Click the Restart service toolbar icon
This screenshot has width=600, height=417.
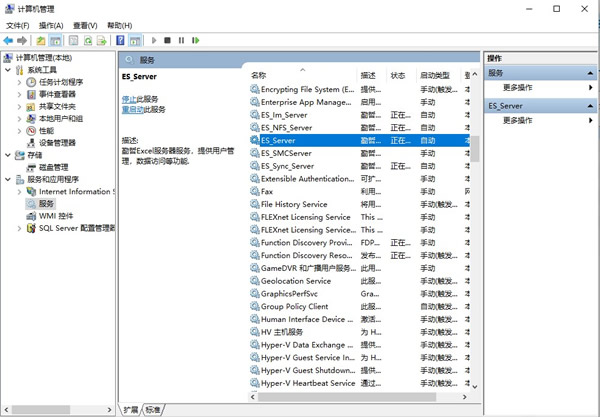(x=195, y=41)
